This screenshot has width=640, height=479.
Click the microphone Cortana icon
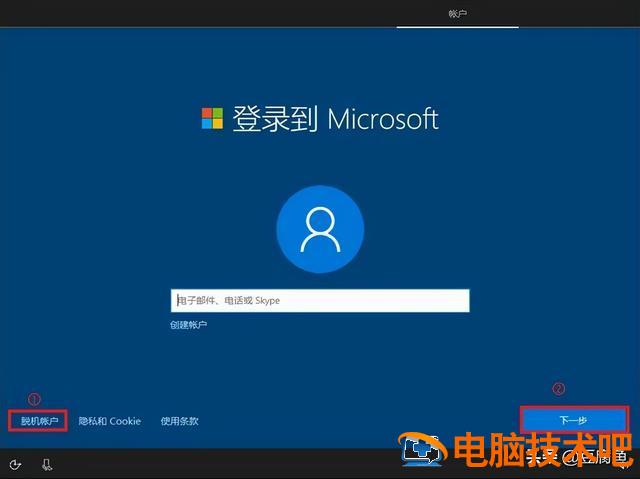coord(47,464)
